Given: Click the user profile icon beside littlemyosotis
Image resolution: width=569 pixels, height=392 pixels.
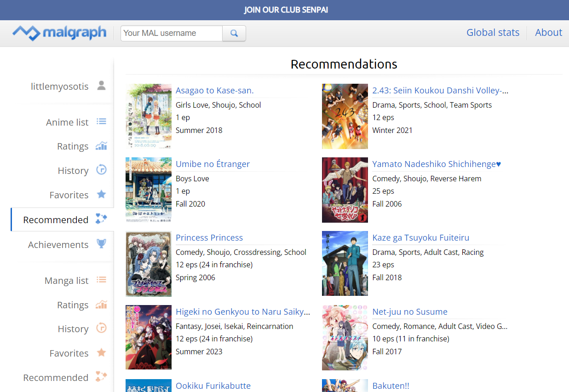Looking at the screenshot, I should point(102,86).
